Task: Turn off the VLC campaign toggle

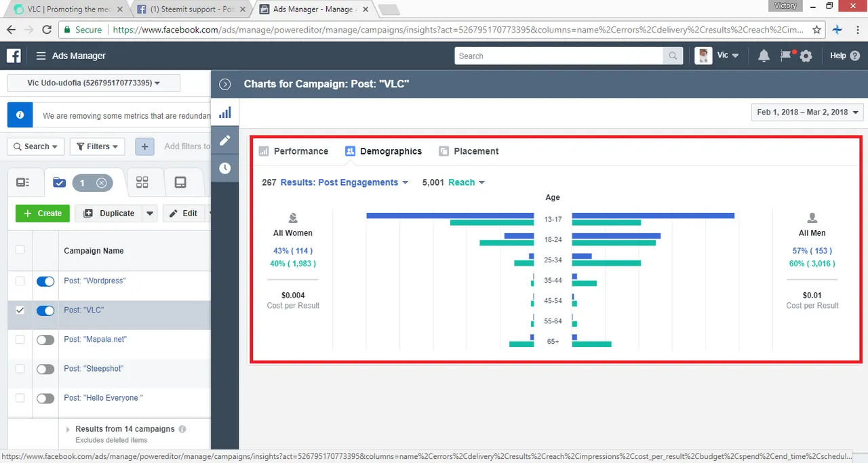Action: (45, 310)
